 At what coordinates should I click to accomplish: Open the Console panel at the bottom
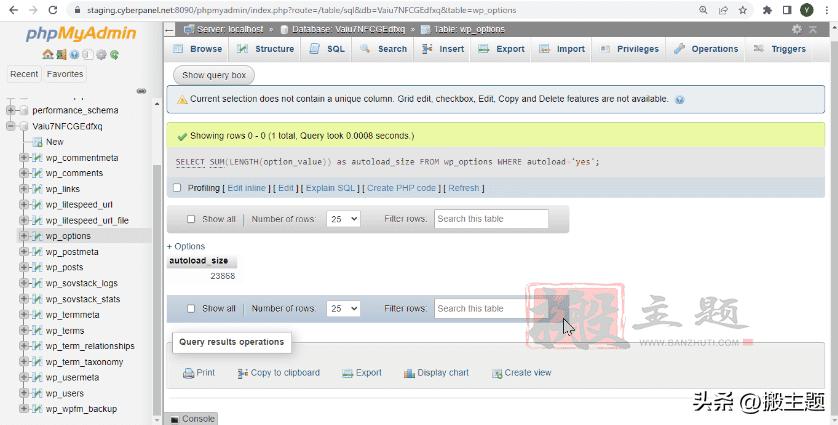click(192, 419)
